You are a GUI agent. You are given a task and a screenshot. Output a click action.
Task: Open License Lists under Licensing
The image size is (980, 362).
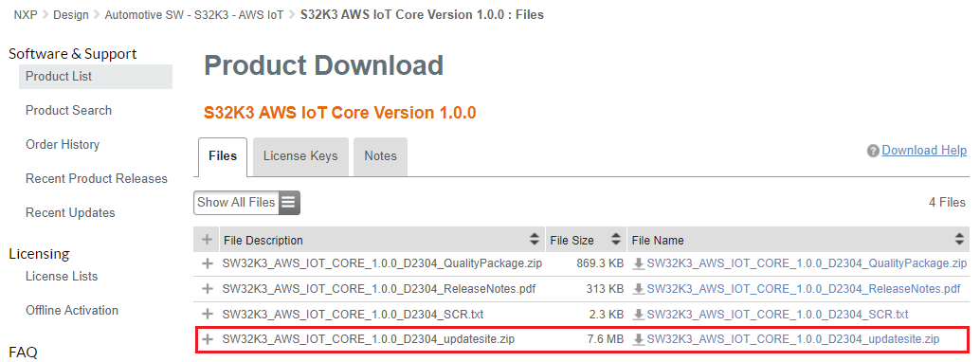62,277
